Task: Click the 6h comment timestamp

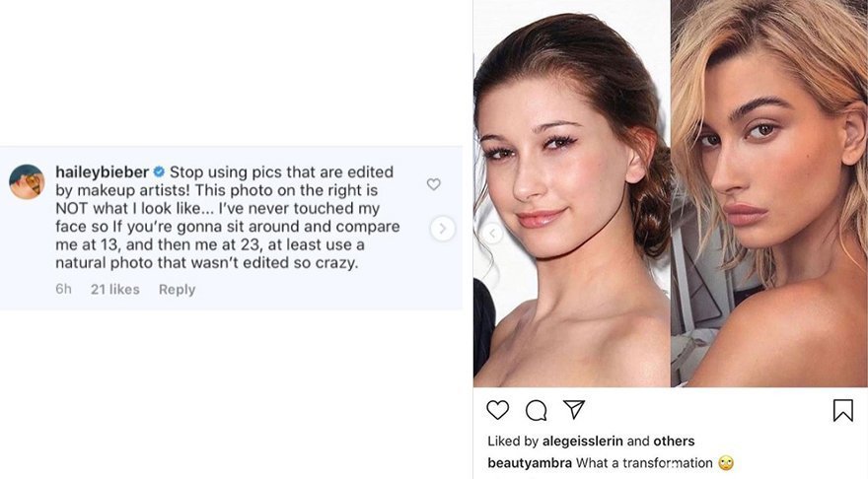Action: [63, 289]
